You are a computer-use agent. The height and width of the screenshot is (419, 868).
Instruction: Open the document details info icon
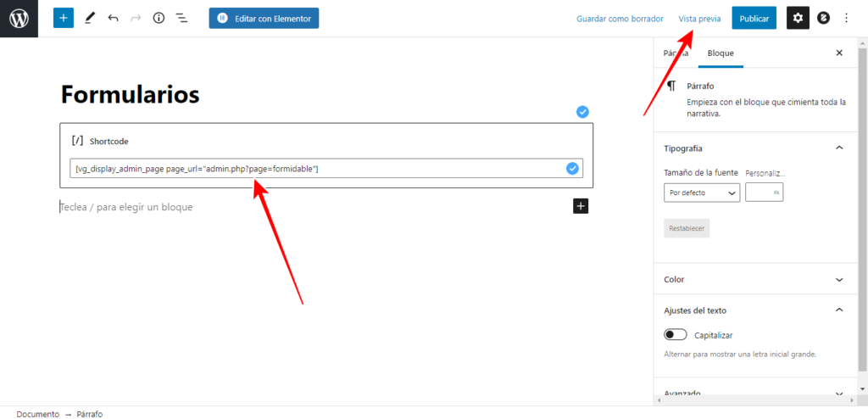tap(159, 18)
